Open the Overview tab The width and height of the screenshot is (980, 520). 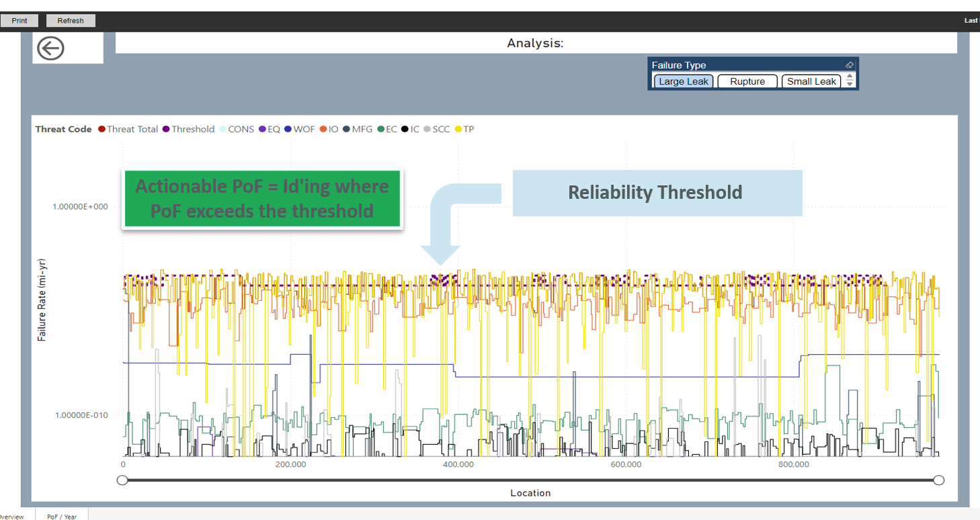[11, 516]
